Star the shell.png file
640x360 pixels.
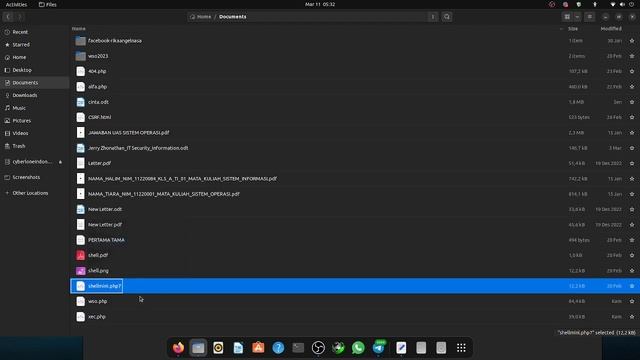coord(632,271)
